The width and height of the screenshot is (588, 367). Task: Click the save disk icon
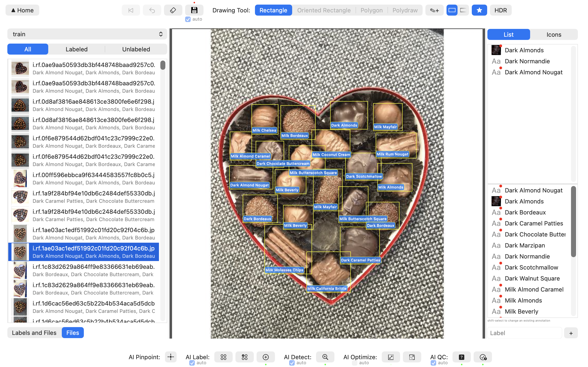coord(194,10)
